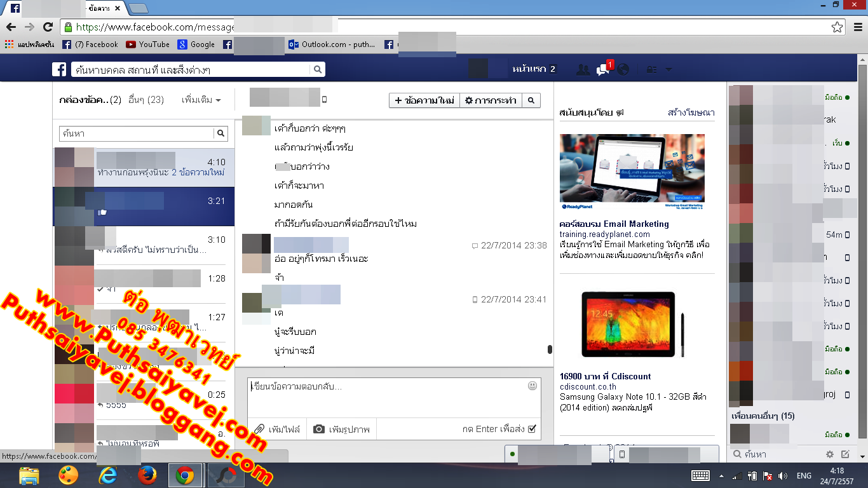Click the ENG language indicator
Viewport: 868px width, 488px height.
click(x=804, y=475)
